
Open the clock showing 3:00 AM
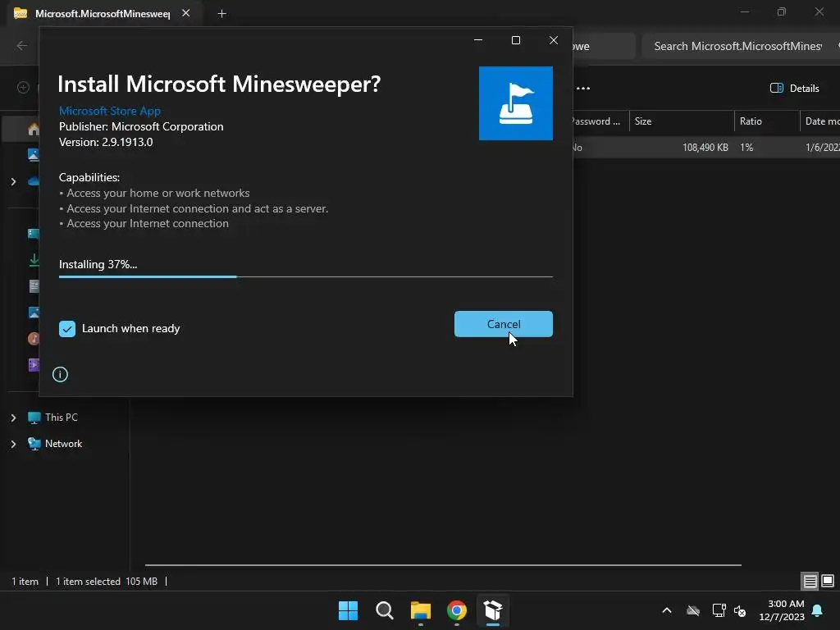pyautogui.click(x=782, y=610)
